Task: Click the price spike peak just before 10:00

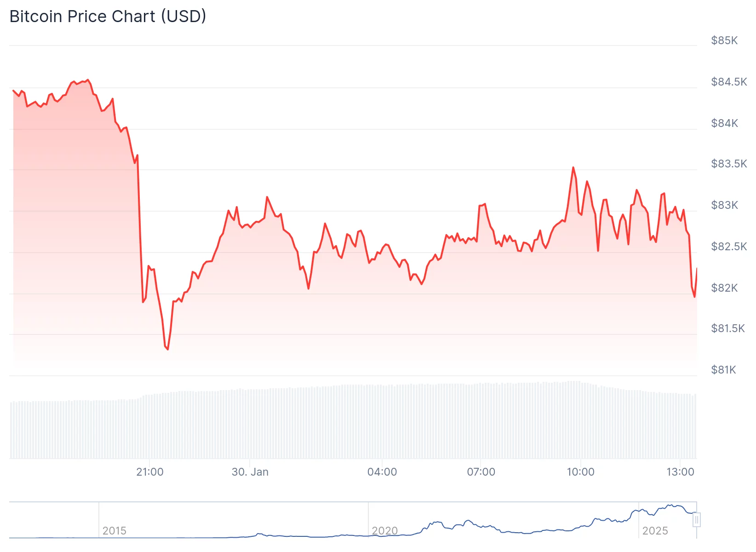Action: click(573, 167)
